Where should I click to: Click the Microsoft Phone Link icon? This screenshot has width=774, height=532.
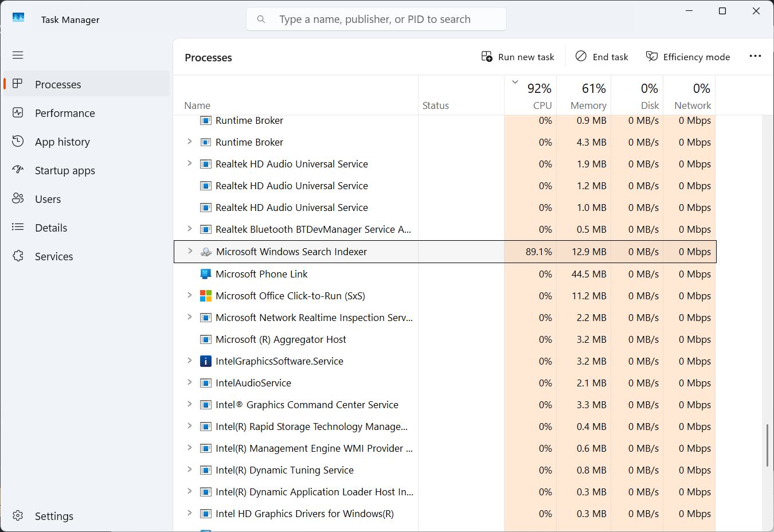point(205,274)
